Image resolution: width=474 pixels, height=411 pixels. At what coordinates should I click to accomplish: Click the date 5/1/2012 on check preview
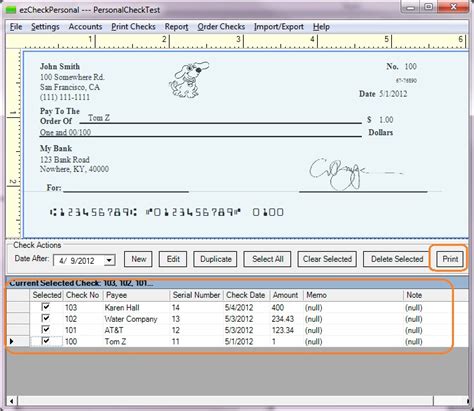(x=393, y=94)
